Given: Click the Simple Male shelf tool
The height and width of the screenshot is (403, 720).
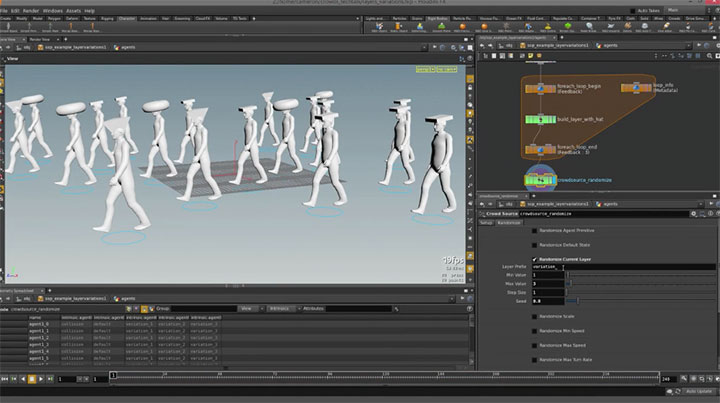Looking at the screenshot, I should (50, 28).
